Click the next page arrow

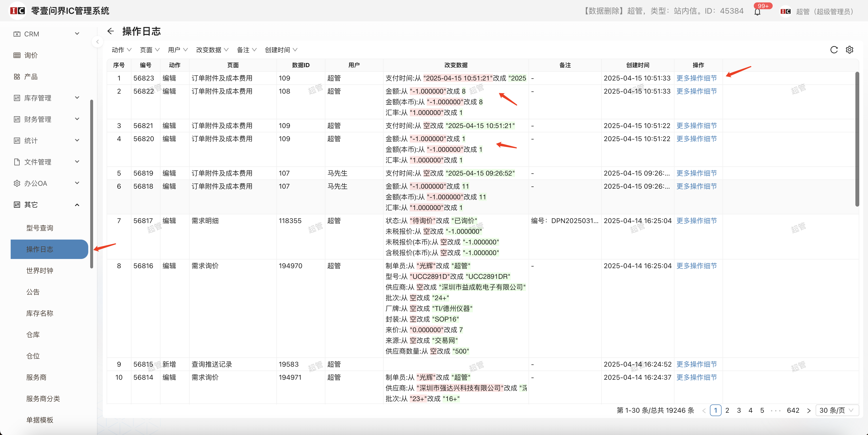(x=808, y=410)
